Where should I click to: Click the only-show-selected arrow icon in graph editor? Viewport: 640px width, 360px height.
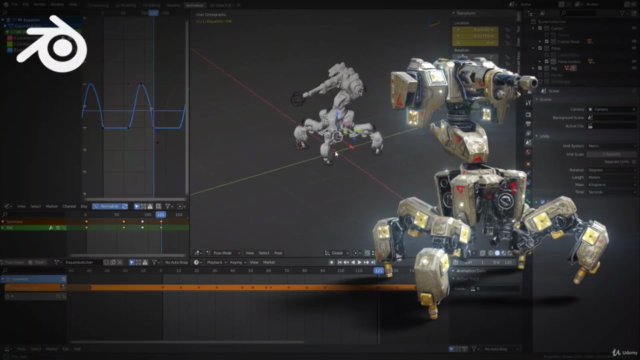click(x=137, y=207)
